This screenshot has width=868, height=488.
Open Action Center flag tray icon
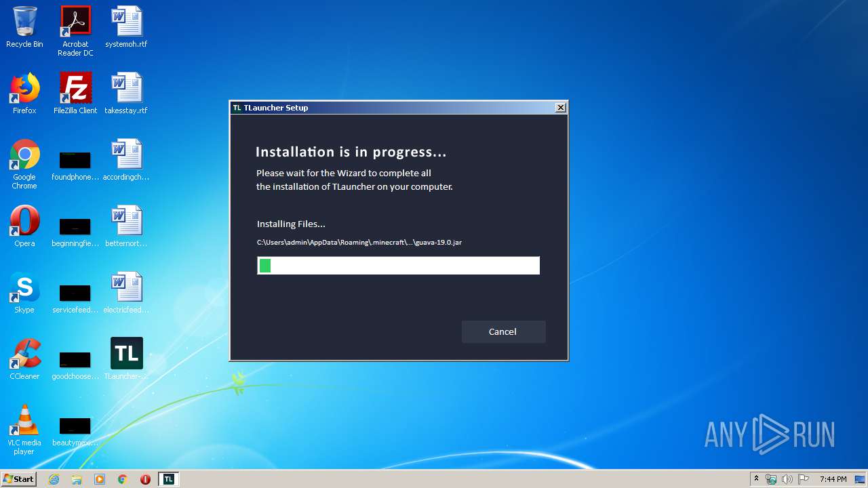804,479
